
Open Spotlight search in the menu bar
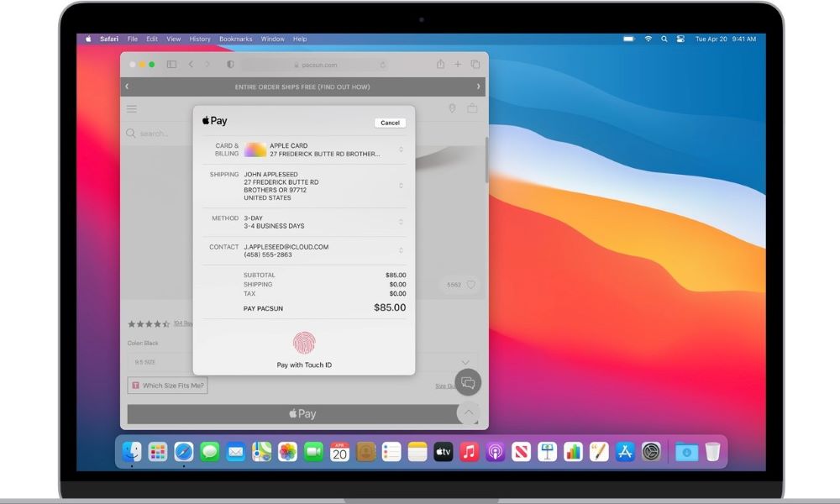[664, 39]
